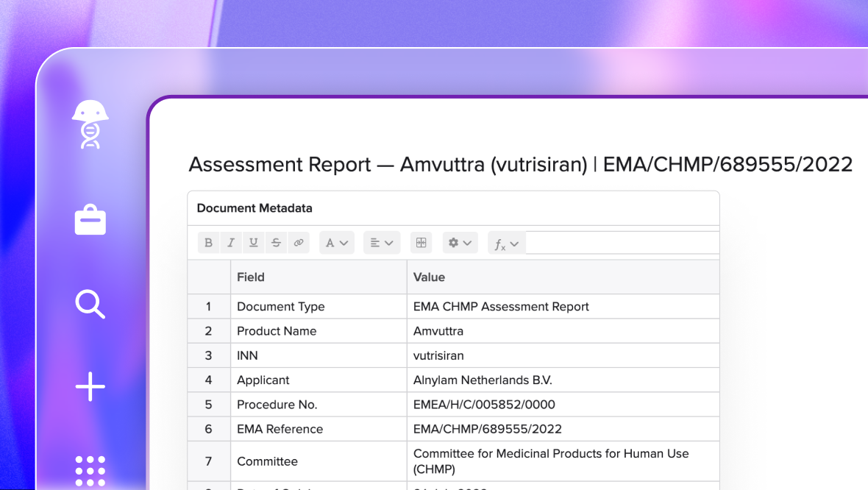868x490 pixels.
Task: Insert a hyperlink using the link icon
Action: (299, 242)
